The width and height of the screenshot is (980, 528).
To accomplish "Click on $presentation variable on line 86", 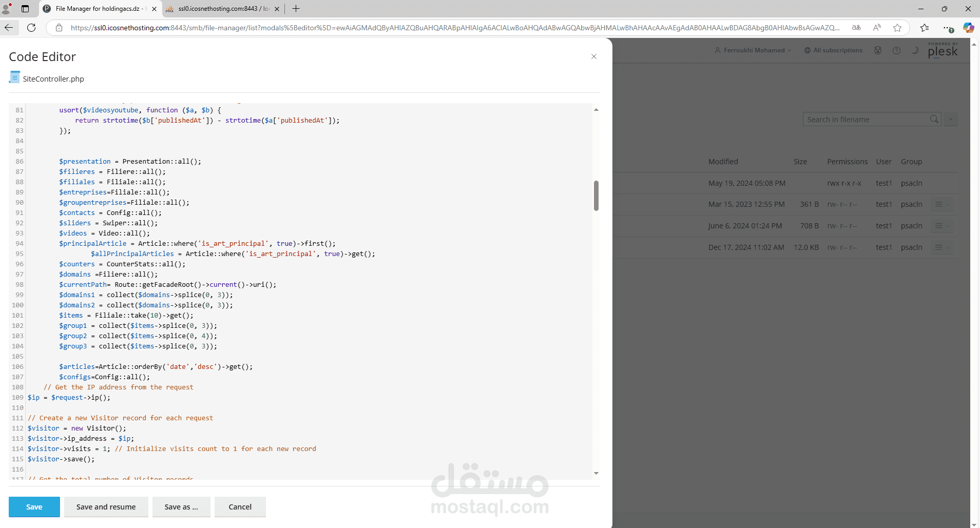I will 85,162.
